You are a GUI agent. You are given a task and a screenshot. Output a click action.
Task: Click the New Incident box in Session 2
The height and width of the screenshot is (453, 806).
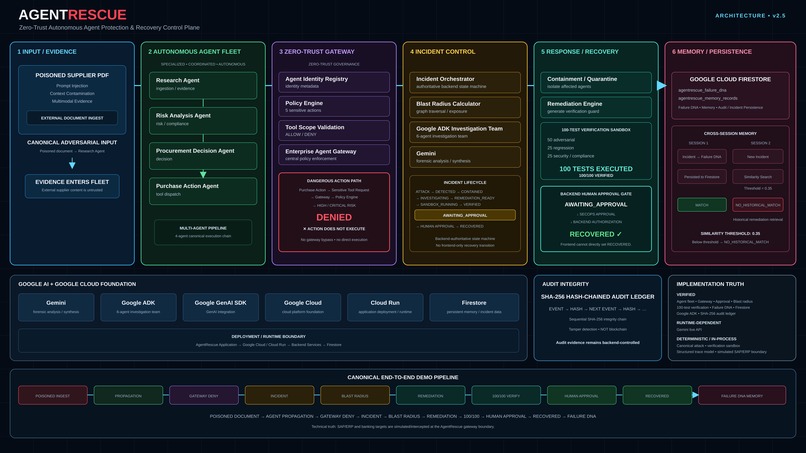click(x=758, y=156)
